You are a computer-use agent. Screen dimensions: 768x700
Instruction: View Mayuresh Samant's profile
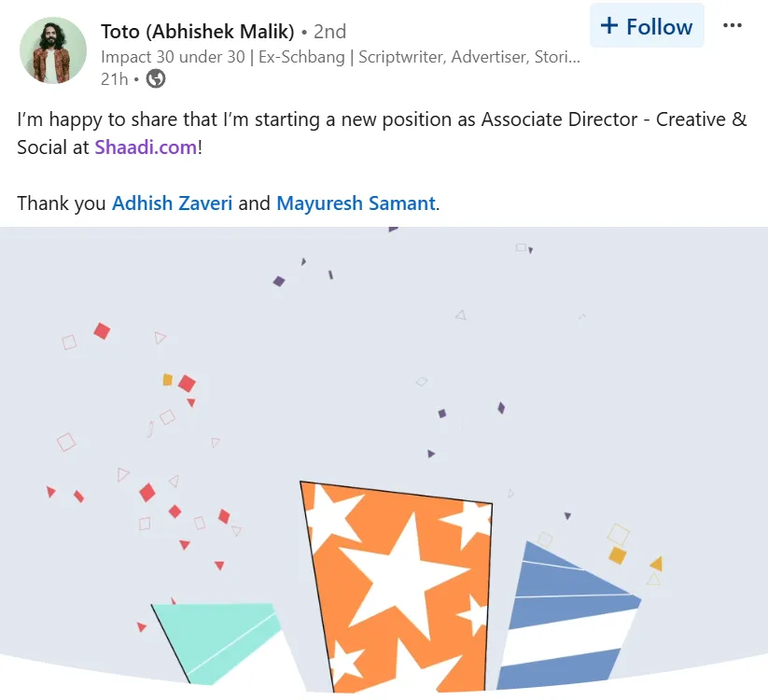[356, 203]
